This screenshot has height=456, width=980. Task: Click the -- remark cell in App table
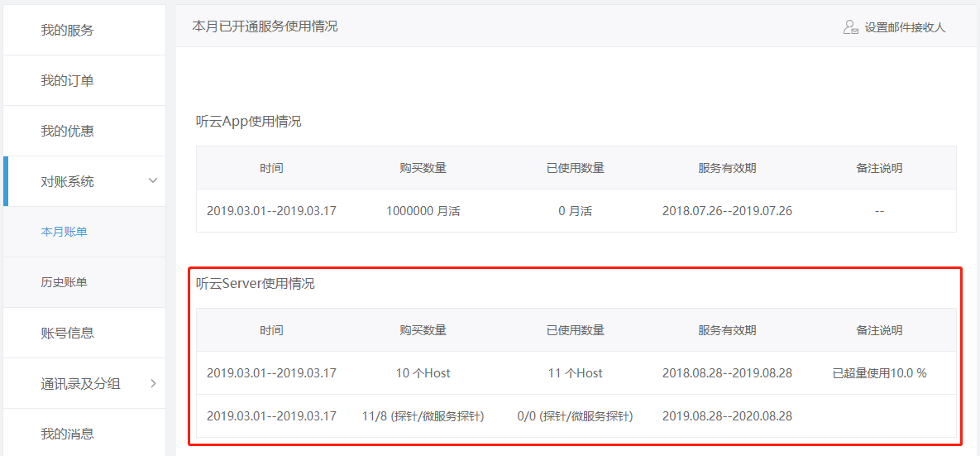879,211
